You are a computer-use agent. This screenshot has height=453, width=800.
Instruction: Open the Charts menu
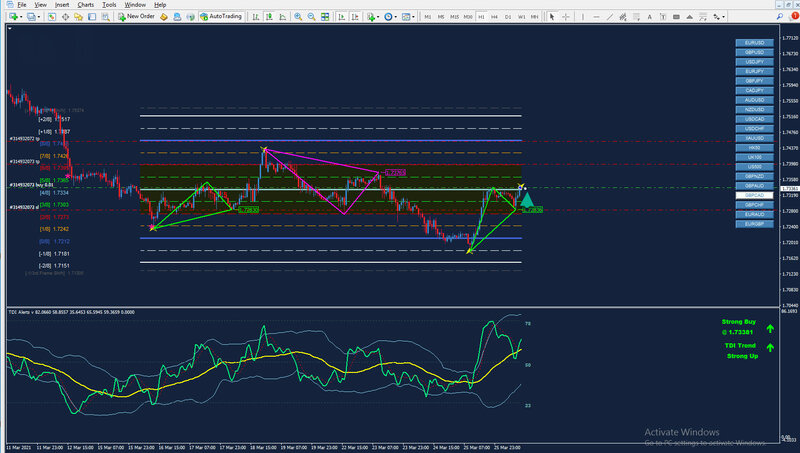(x=85, y=5)
